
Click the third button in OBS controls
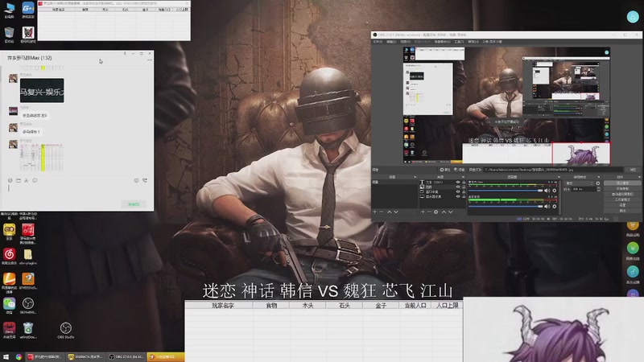(x=622, y=194)
